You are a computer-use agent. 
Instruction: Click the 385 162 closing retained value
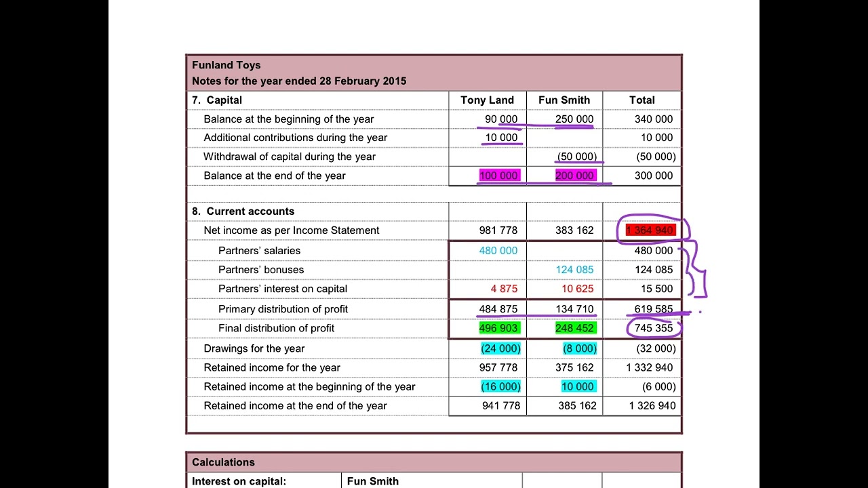(577, 405)
